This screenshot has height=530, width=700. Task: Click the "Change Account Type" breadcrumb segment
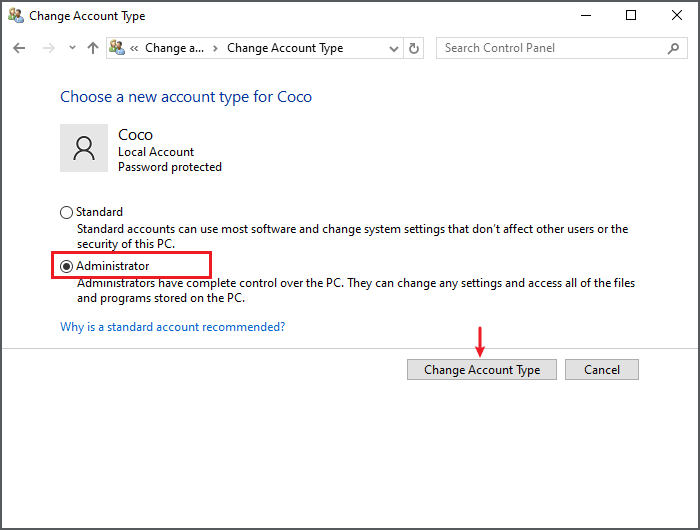(285, 48)
